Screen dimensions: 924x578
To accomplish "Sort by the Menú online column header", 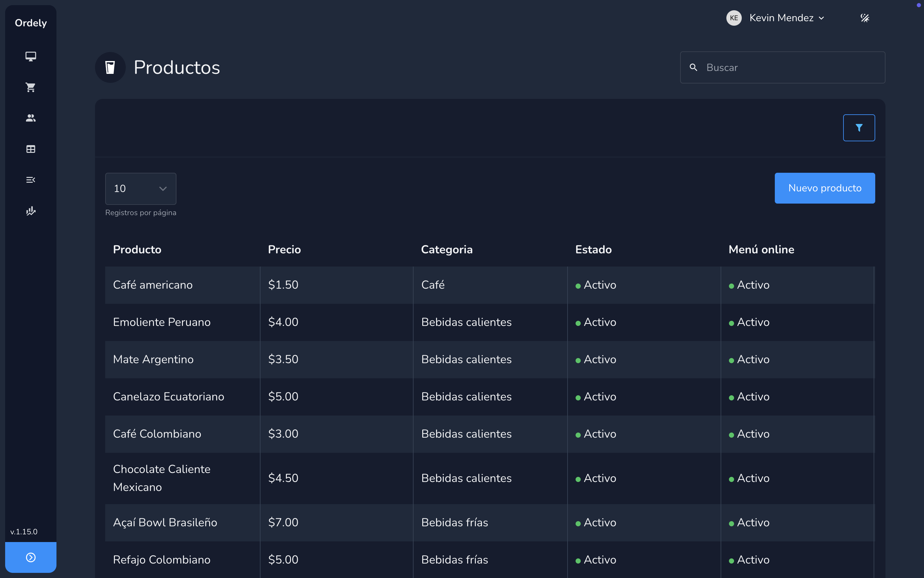I will 761,250.
